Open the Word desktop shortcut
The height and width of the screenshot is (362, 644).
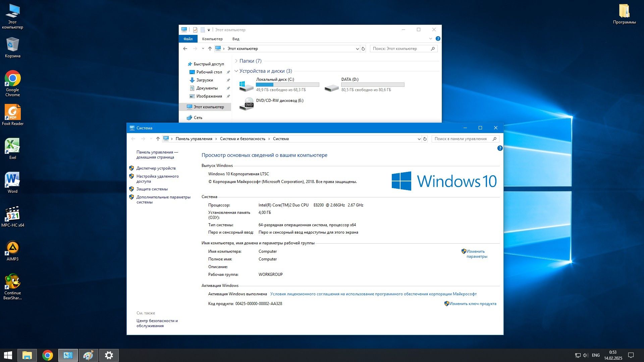pyautogui.click(x=12, y=183)
